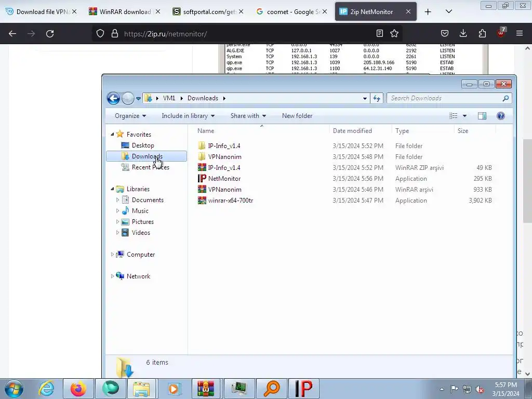Go back in the Explorer window
Screen dimensions: 532x399
click(113, 98)
